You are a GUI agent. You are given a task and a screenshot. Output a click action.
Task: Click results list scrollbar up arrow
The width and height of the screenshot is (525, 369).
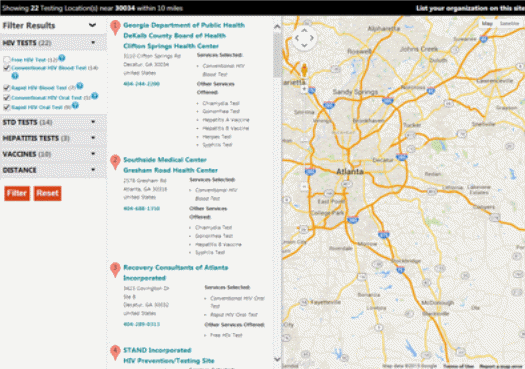277,26
